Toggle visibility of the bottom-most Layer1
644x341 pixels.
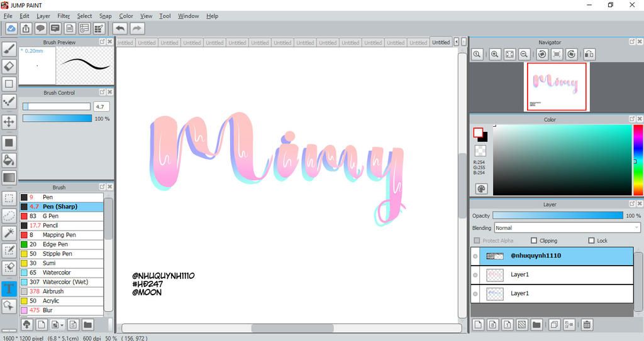click(x=475, y=294)
